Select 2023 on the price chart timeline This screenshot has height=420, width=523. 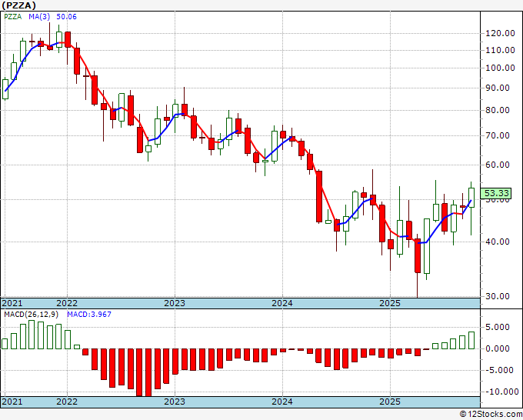click(175, 303)
